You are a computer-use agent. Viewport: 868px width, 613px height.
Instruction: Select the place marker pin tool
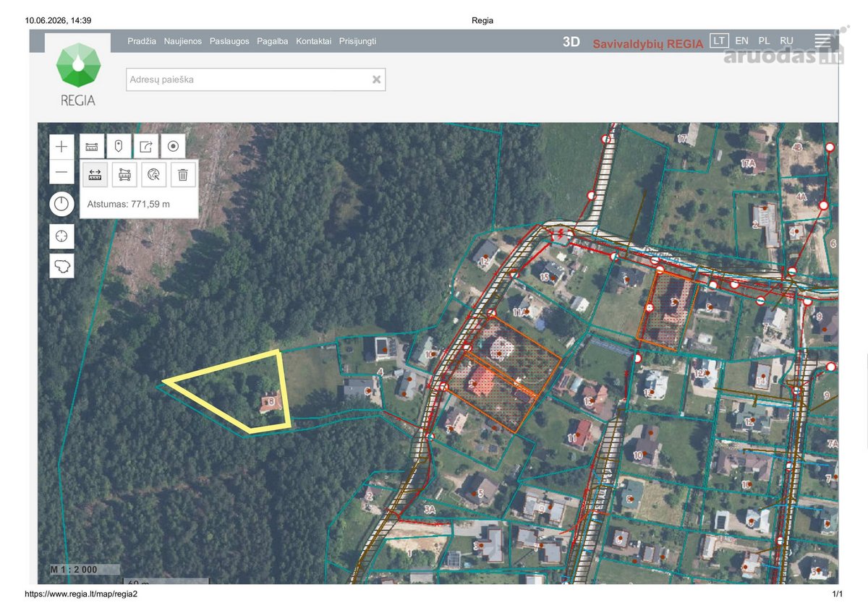[x=119, y=147]
